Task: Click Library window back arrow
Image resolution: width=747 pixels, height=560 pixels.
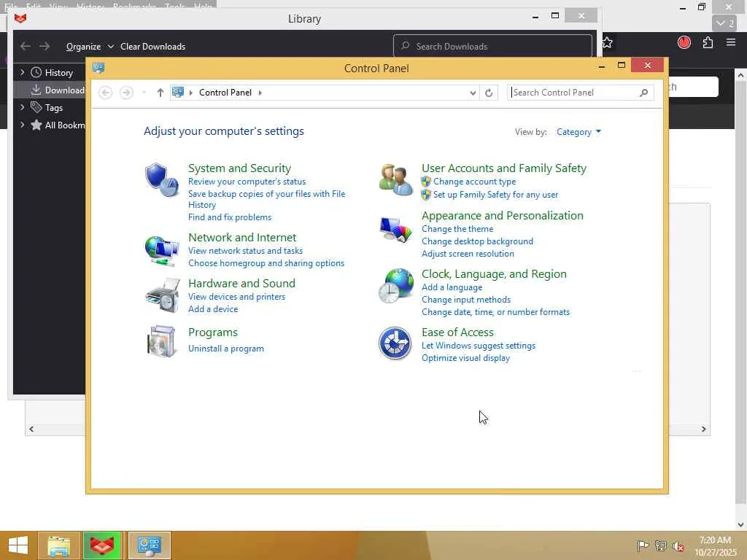Action: click(26, 46)
